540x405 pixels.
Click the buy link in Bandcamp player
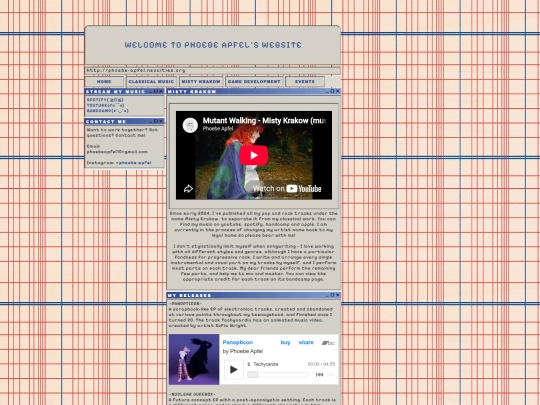click(x=285, y=342)
